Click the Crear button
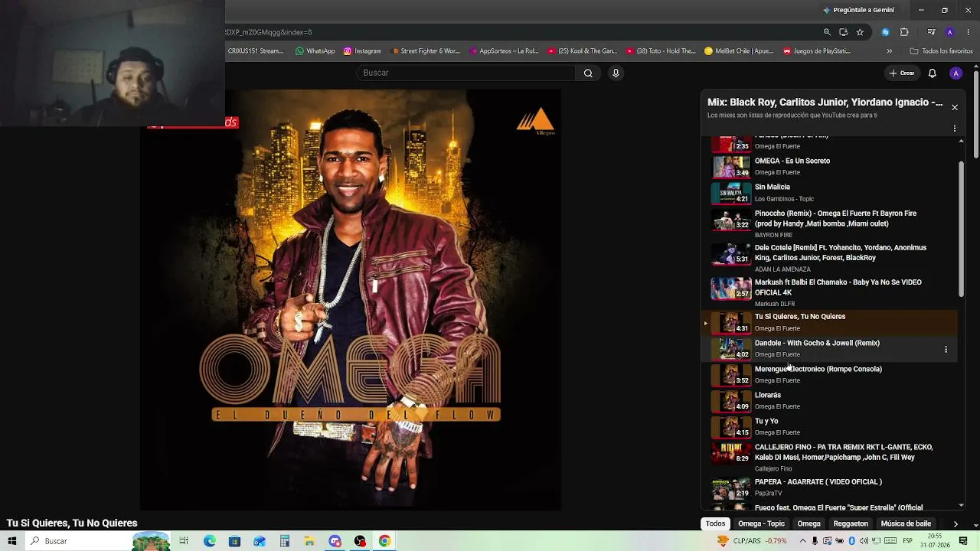The width and height of the screenshot is (980, 551). 902,73
